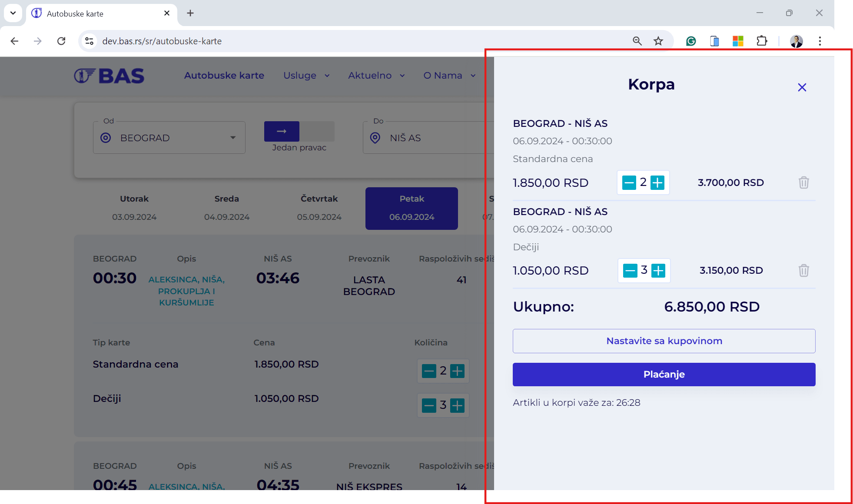Select Četvrtak 05.09.2024 date tab

click(319, 208)
